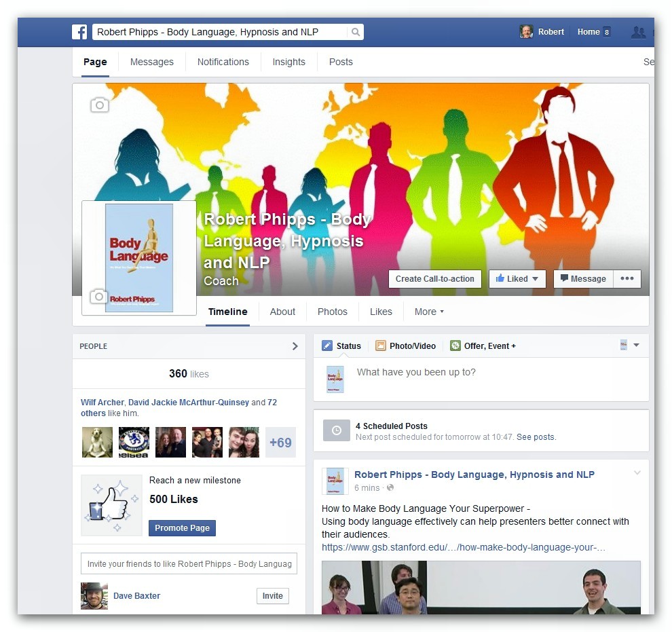Click the Wilf Archer name link
This screenshot has width=672, height=632.
click(x=102, y=403)
